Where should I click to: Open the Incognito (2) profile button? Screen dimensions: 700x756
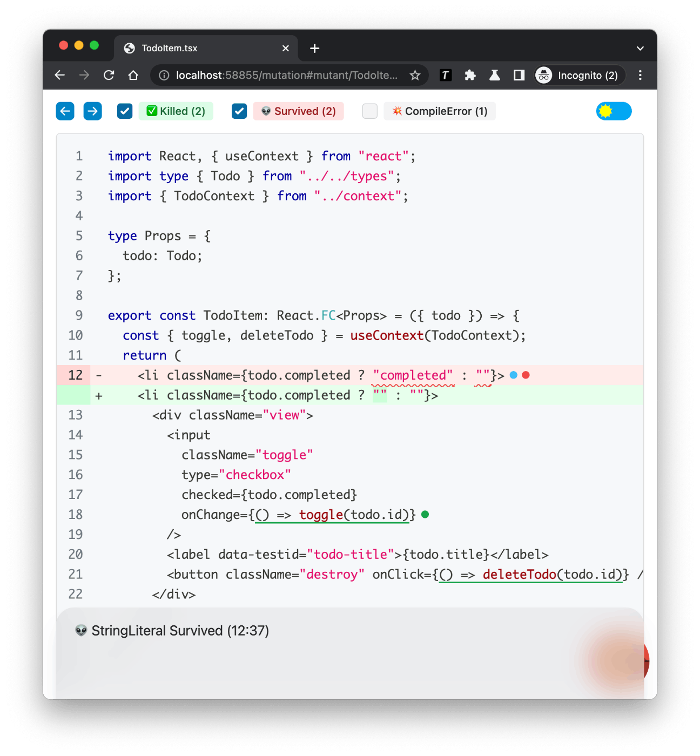pos(580,75)
